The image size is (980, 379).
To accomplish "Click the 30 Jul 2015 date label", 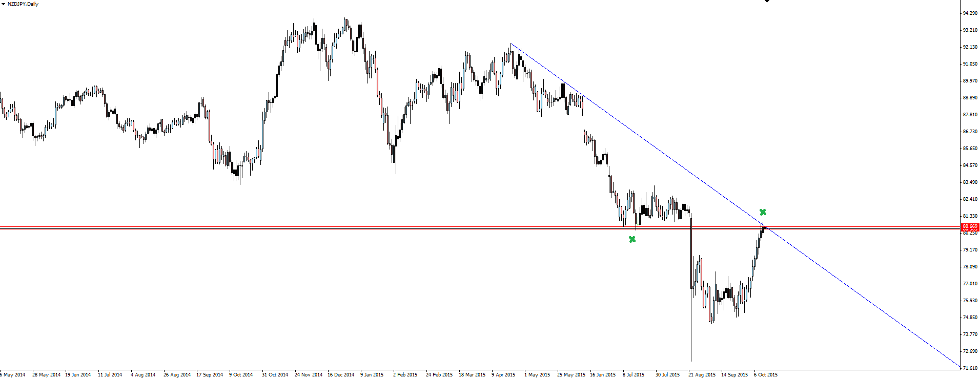I will pyautogui.click(x=667, y=375).
